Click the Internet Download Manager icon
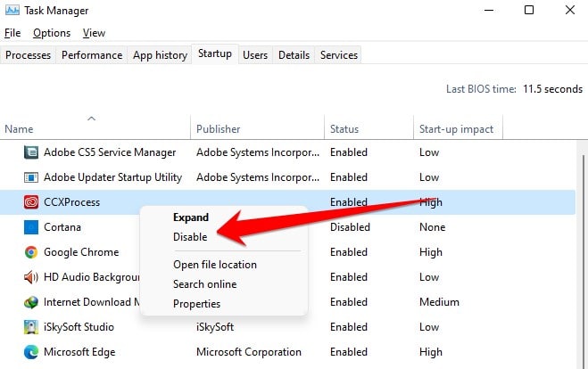 (x=30, y=302)
